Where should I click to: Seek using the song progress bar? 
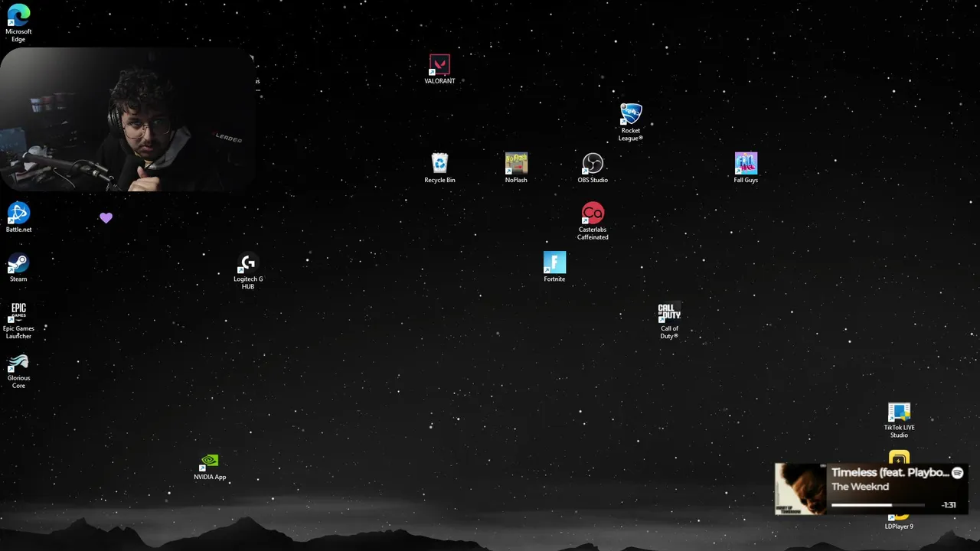[877, 505]
